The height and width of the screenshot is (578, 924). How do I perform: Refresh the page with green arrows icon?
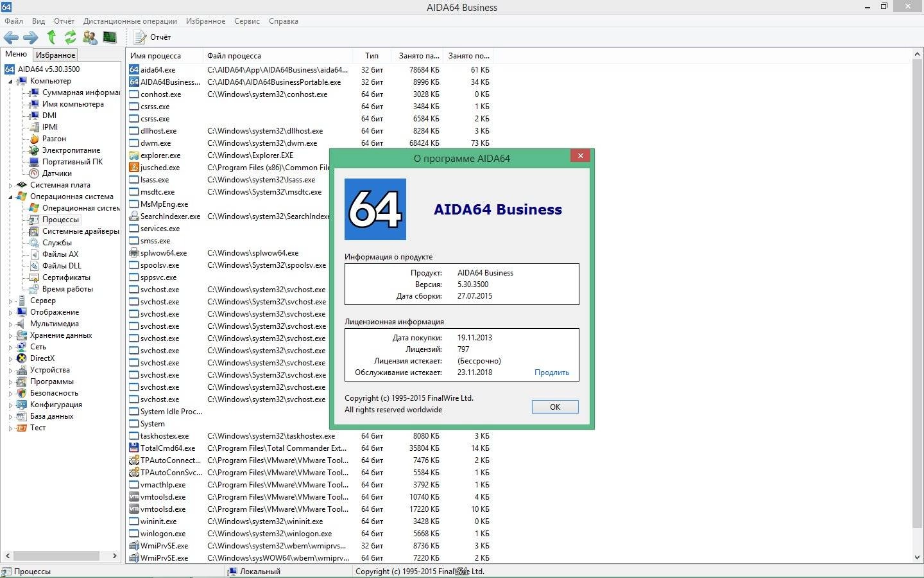[x=71, y=37]
